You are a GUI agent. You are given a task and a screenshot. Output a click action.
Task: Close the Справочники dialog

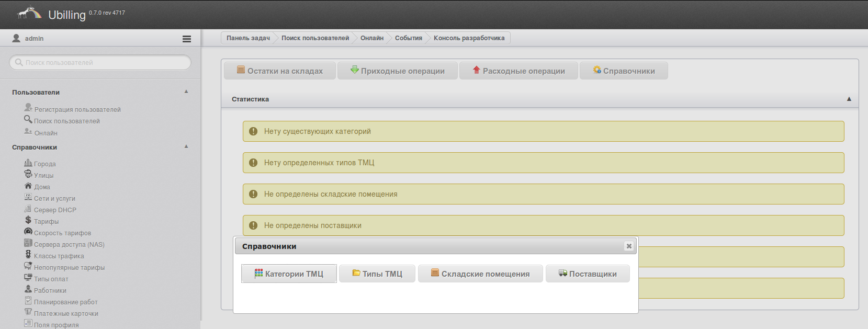[629, 246]
